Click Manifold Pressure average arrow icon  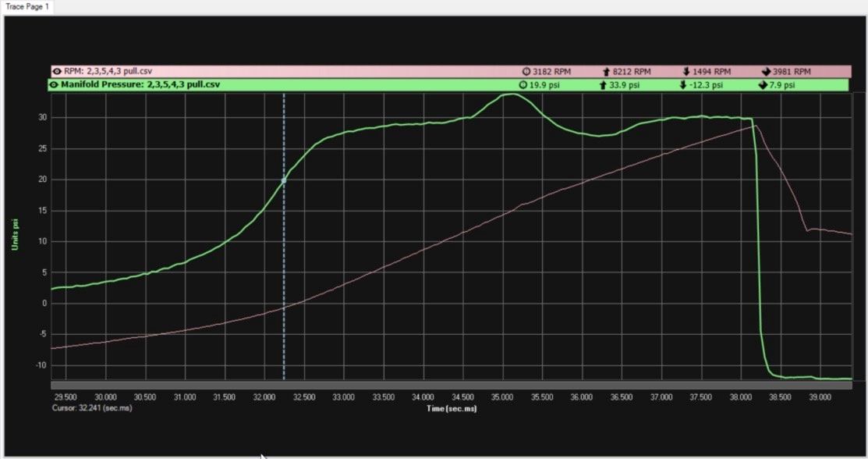pyautogui.click(x=762, y=84)
